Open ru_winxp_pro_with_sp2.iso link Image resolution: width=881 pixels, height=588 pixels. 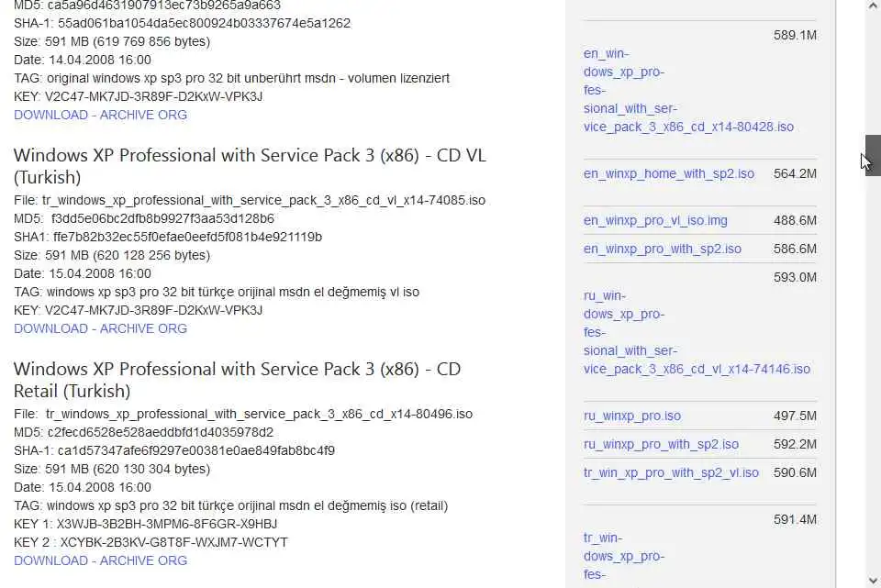click(x=661, y=444)
